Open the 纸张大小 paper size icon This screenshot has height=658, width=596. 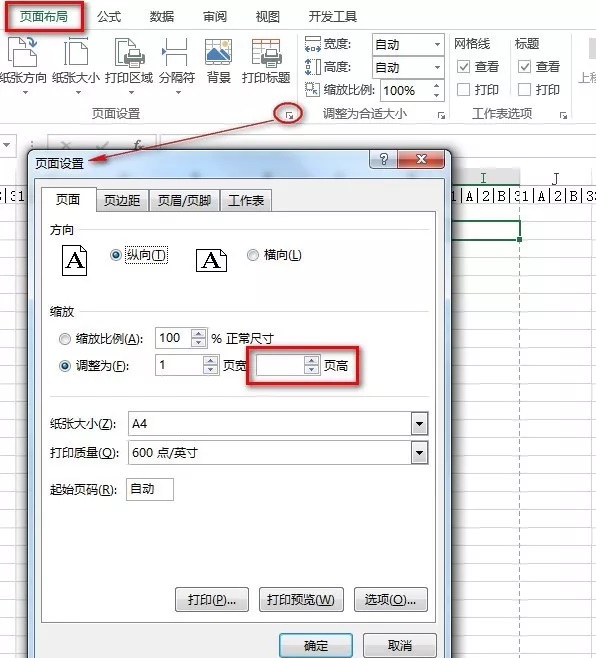click(x=76, y=52)
